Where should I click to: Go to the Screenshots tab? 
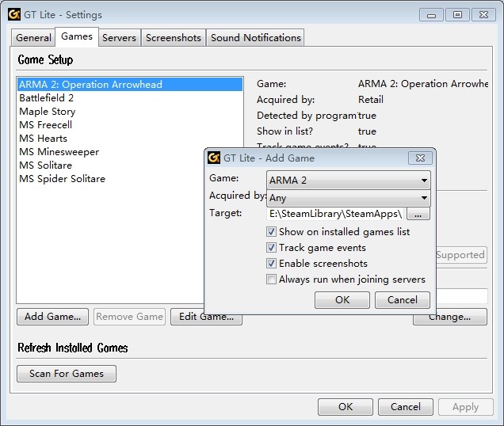(174, 38)
